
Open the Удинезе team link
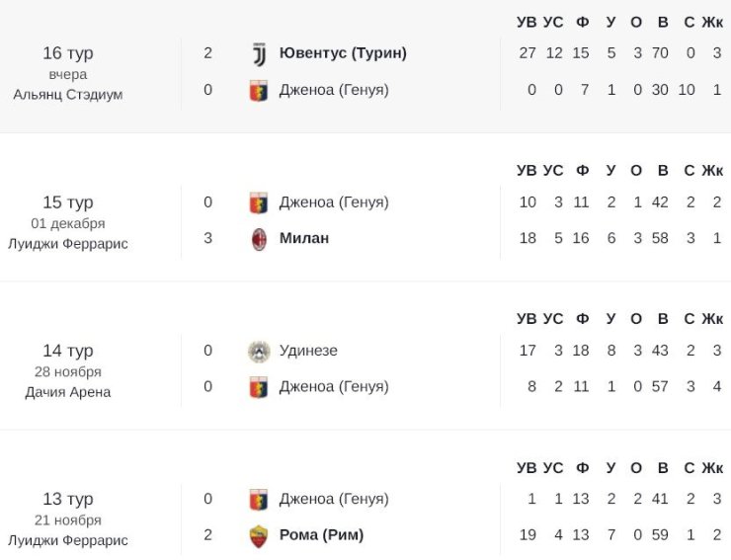pyautogui.click(x=308, y=351)
